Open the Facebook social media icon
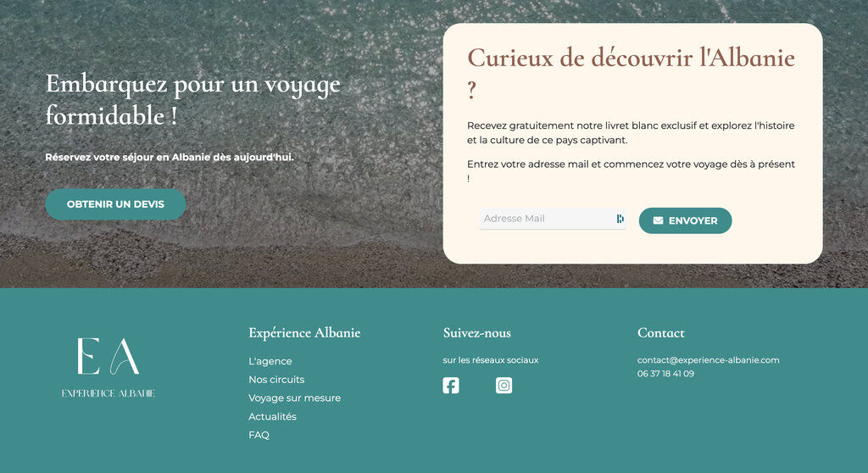The width and height of the screenshot is (868, 473). click(x=451, y=386)
